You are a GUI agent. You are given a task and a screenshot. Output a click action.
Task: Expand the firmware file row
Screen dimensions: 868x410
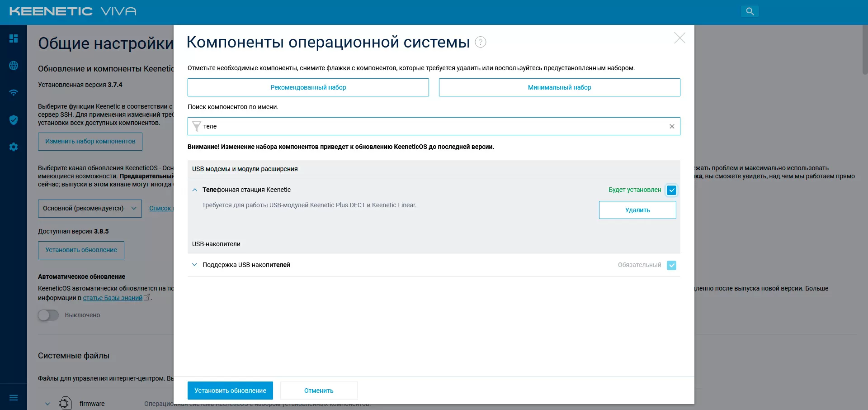(47, 404)
